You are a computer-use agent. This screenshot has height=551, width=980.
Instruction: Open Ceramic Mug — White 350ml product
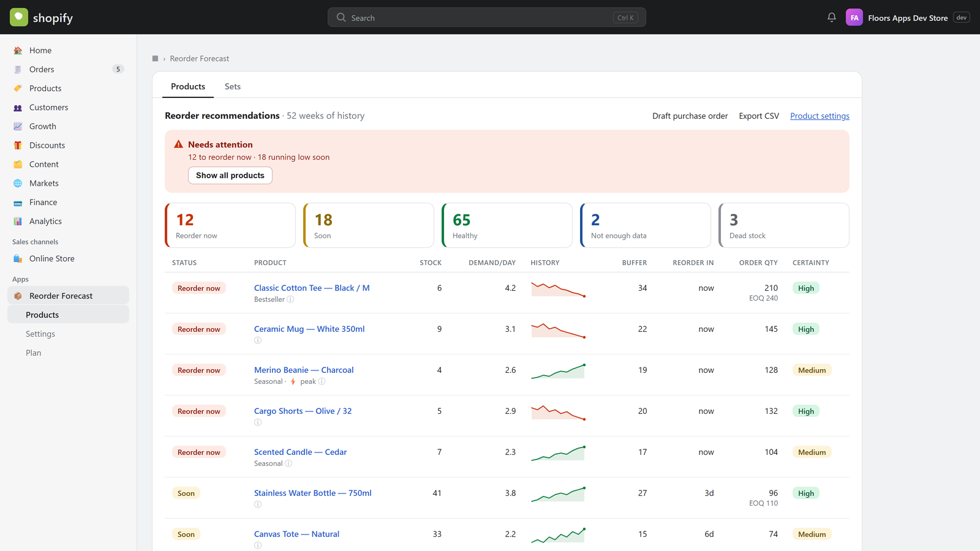point(309,329)
